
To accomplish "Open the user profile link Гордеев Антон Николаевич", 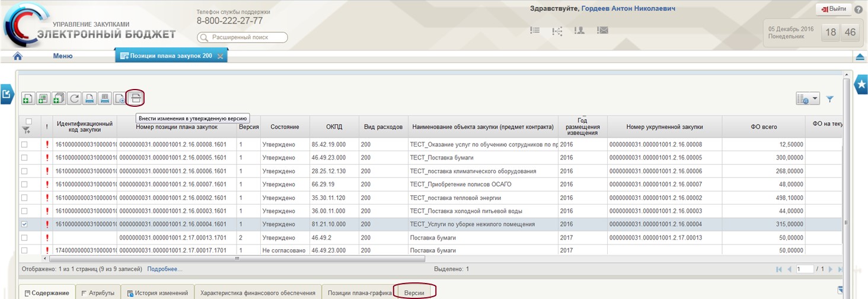I will 628,8.
